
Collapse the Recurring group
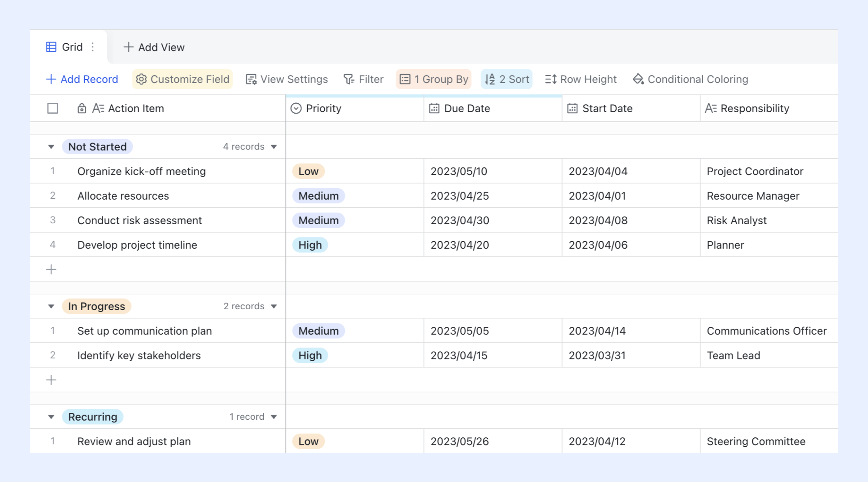pyautogui.click(x=51, y=417)
